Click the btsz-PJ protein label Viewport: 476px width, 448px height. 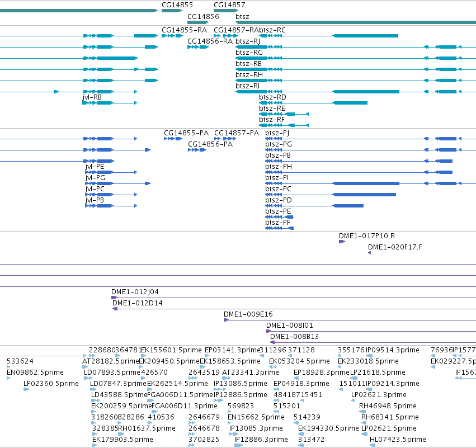pos(277,133)
